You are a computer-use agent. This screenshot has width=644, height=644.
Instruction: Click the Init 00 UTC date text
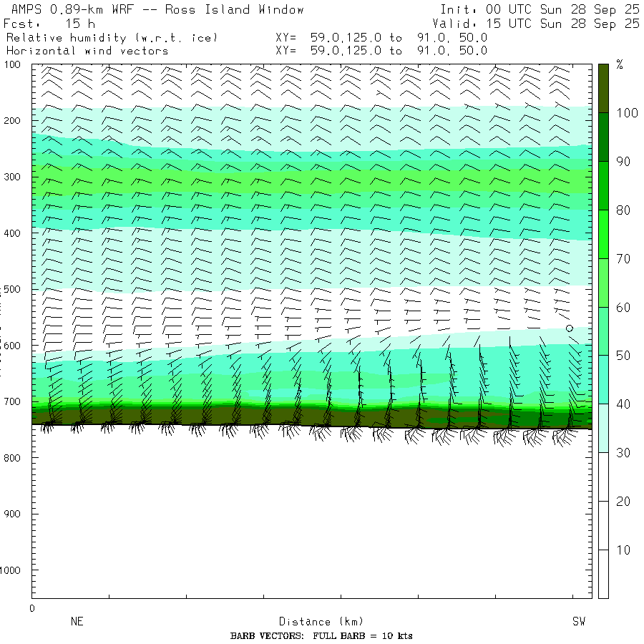tap(540, 9)
